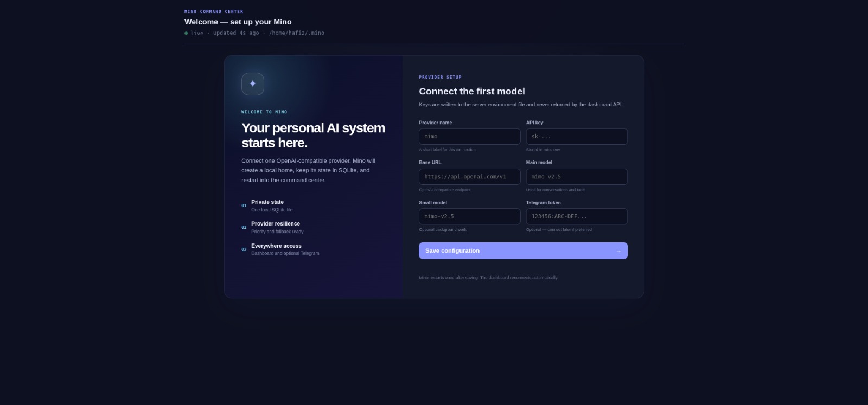The height and width of the screenshot is (405, 868).
Task: Click the Mino Command Center header label
Action: [214, 11]
